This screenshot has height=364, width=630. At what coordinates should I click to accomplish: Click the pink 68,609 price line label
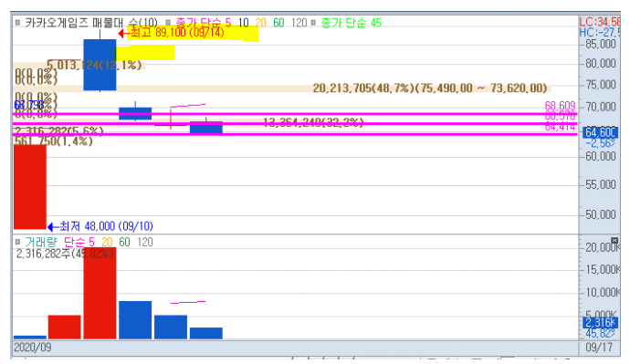[560, 106]
